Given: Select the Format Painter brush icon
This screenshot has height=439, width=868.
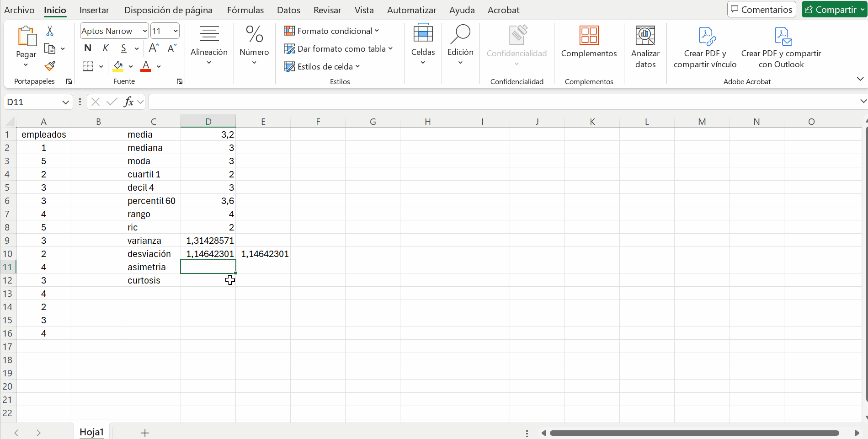Looking at the screenshot, I should (x=50, y=66).
